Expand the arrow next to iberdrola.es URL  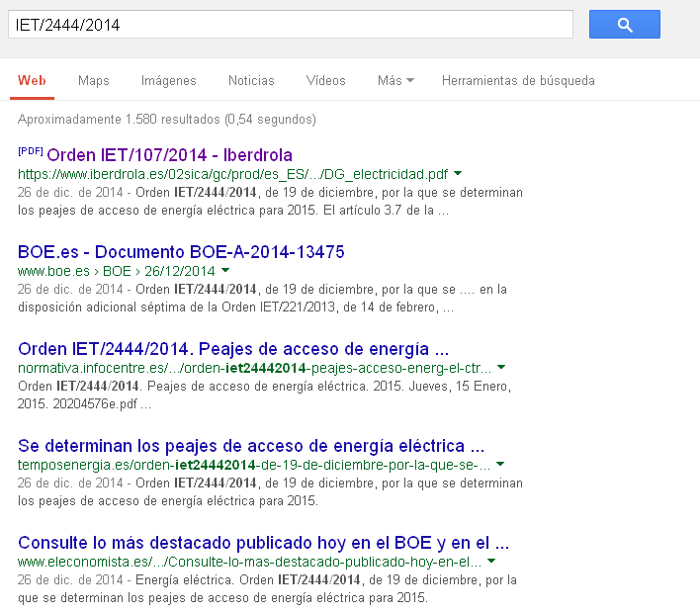pyautogui.click(x=458, y=174)
